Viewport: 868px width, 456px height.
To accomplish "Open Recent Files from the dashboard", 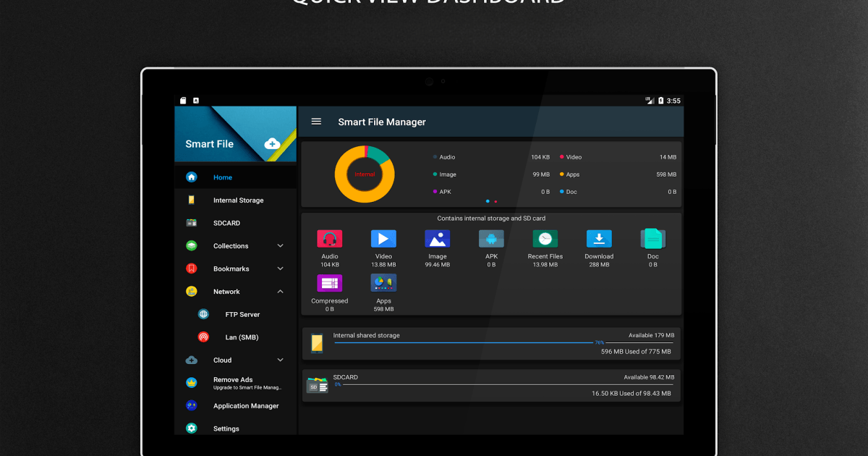I will [x=545, y=238].
